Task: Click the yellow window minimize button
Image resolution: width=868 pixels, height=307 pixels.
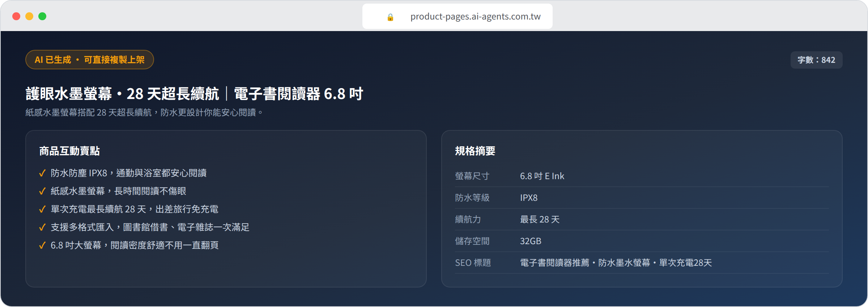Action: [29, 16]
